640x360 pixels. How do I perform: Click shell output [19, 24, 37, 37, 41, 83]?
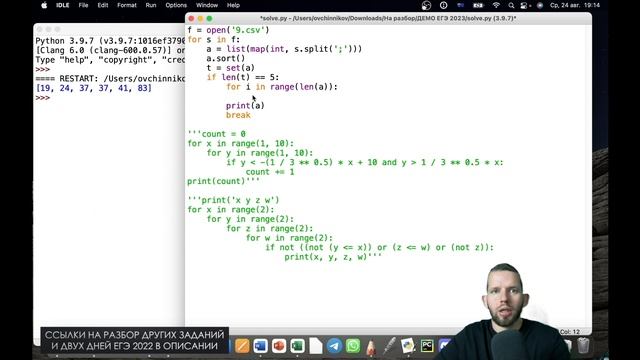(x=93, y=88)
